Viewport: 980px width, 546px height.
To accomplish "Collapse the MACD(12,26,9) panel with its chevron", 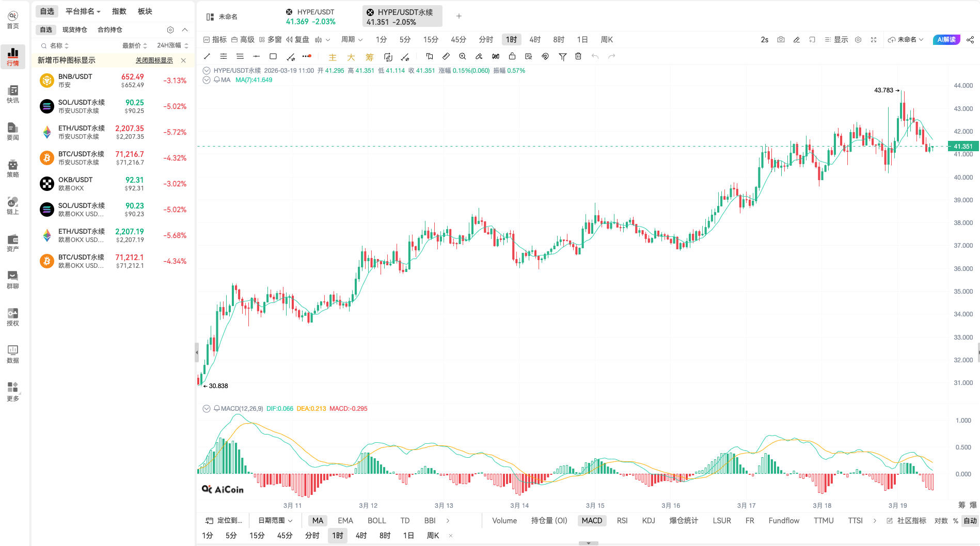I will [x=207, y=408].
